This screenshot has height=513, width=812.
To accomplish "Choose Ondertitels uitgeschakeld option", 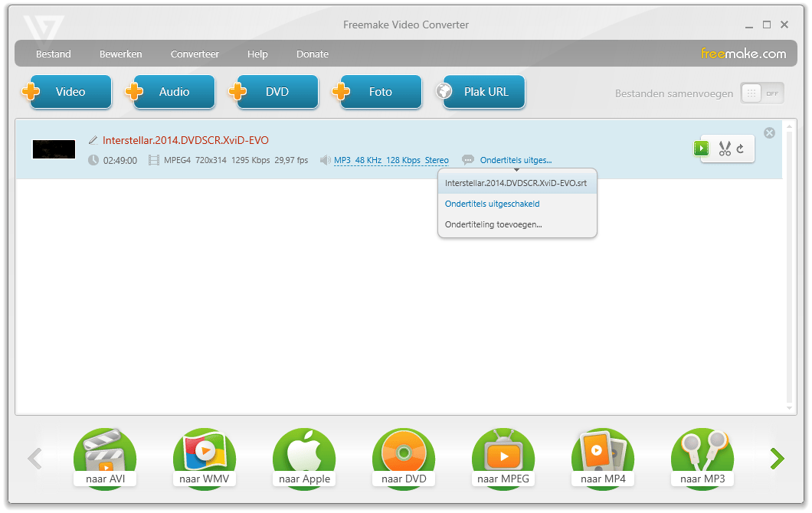I will pos(517,204).
